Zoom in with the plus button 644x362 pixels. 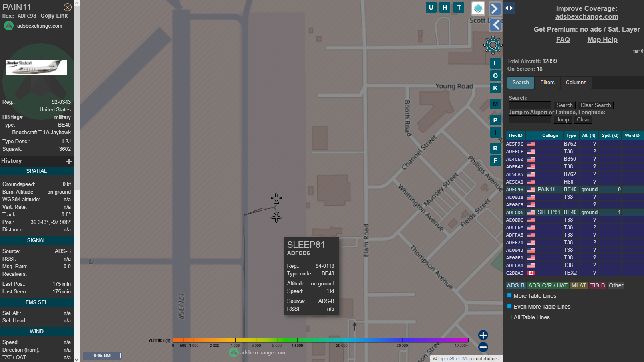pyautogui.click(x=483, y=335)
